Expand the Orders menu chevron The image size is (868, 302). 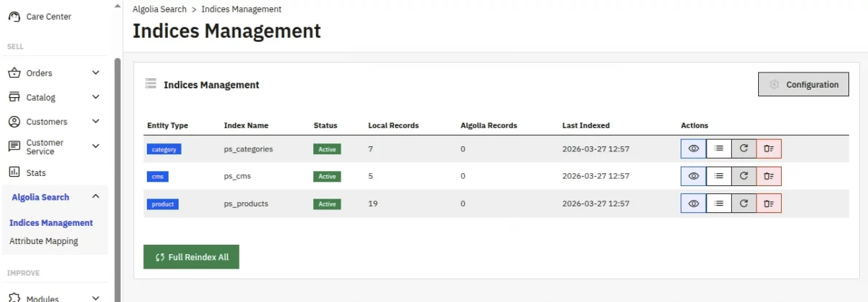coord(95,73)
